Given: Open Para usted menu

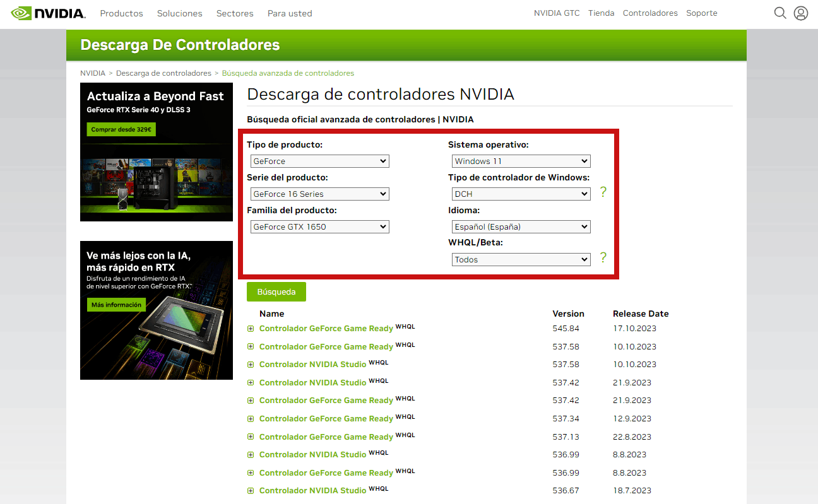Looking at the screenshot, I should coord(290,13).
